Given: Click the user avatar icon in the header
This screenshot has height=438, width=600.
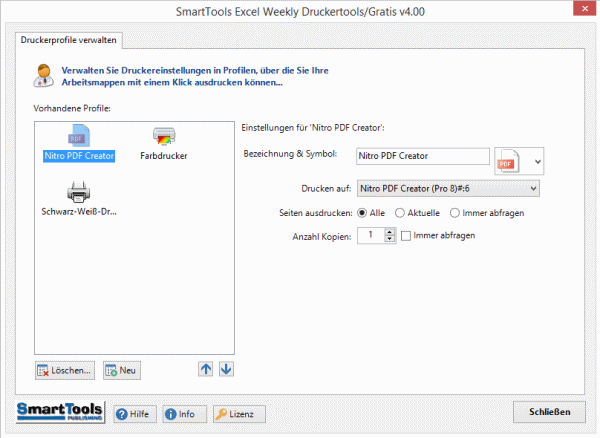Looking at the screenshot, I should pyautogui.click(x=44, y=75).
